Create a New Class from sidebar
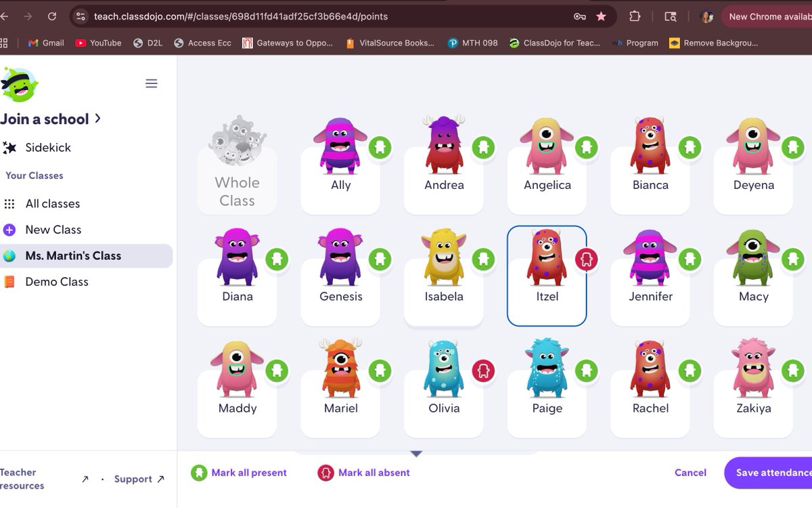 pyautogui.click(x=53, y=230)
